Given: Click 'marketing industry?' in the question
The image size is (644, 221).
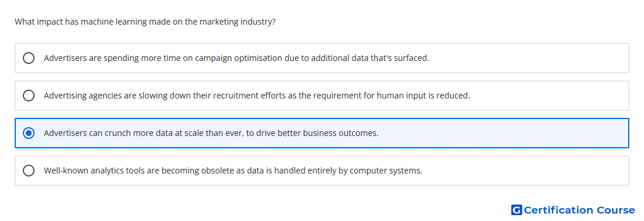Looking at the screenshot, I should point(237,22).
